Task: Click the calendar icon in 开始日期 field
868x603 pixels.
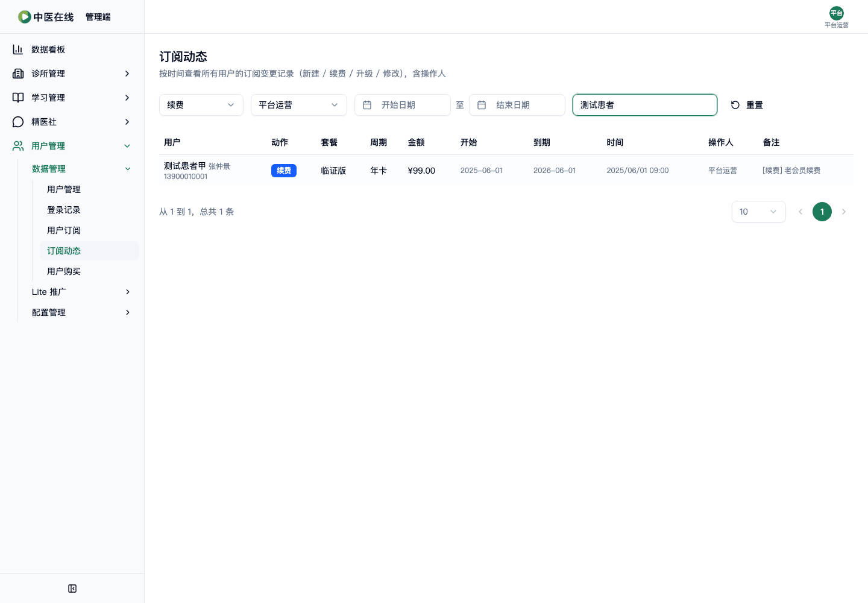Action: pyautogui.click(x=367, y=105)
